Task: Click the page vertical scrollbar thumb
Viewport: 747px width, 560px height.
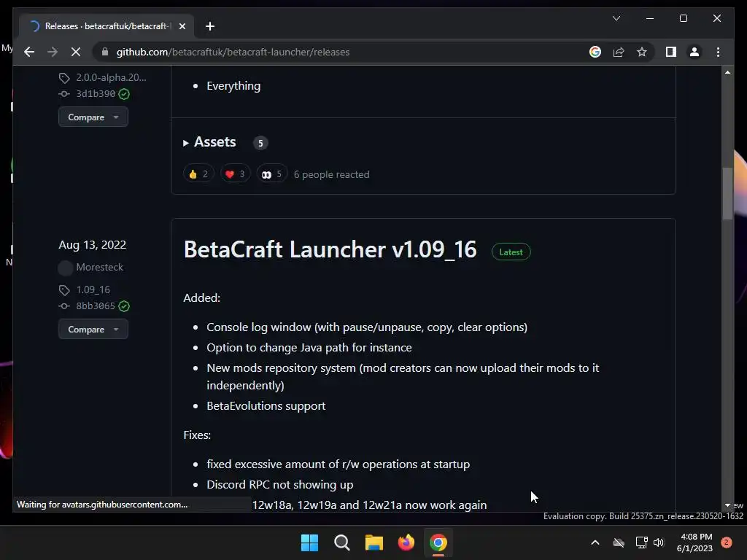Action: (x=727, y=194)
